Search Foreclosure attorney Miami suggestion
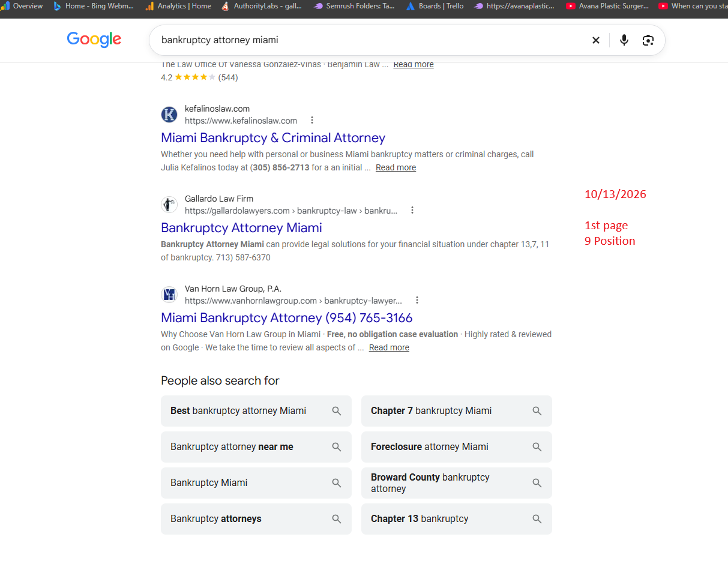This screenshot has width=728, height=561. 457,447
